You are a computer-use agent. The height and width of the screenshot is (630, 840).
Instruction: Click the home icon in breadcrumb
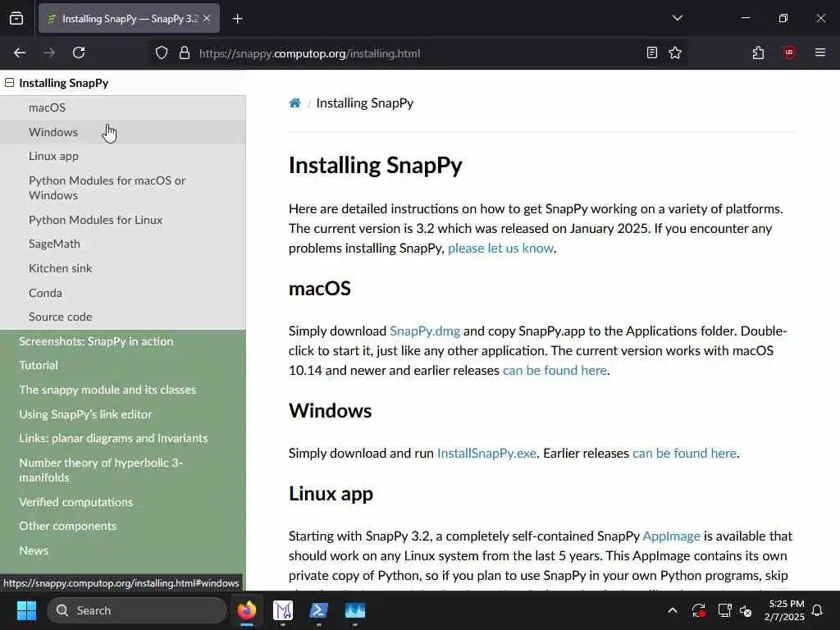click(x=294, y=103)
